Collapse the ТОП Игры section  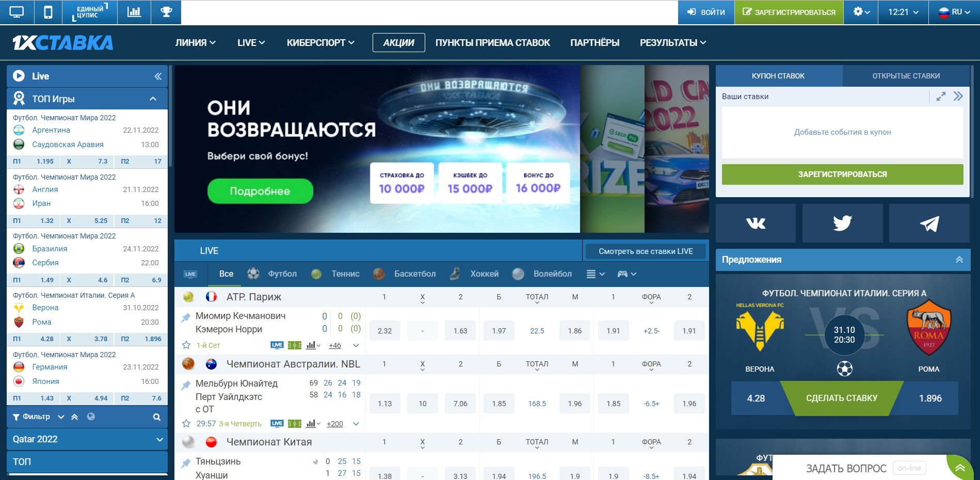coord(153,99)
